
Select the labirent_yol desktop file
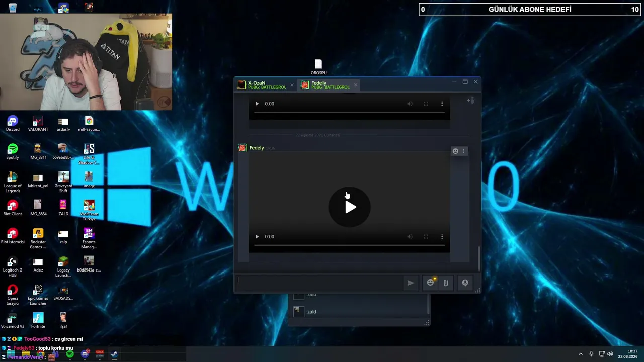tap(38, 180)
